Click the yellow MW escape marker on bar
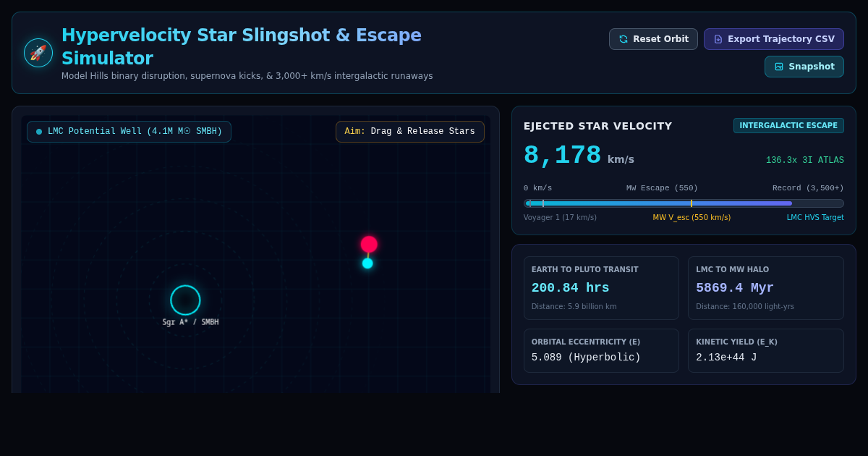 pos(691,203)
